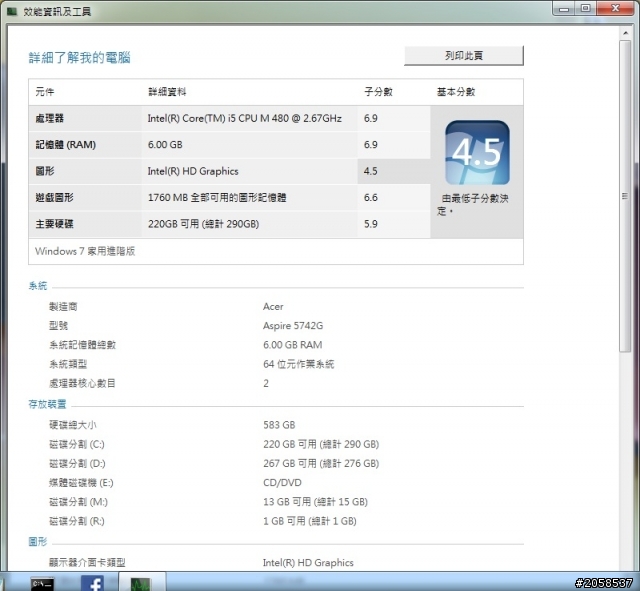Image resolution: width=640 pixels, height=591 pixels.
Task: Open the command prompt taskbar icon
Action: (x=42, y=584)
